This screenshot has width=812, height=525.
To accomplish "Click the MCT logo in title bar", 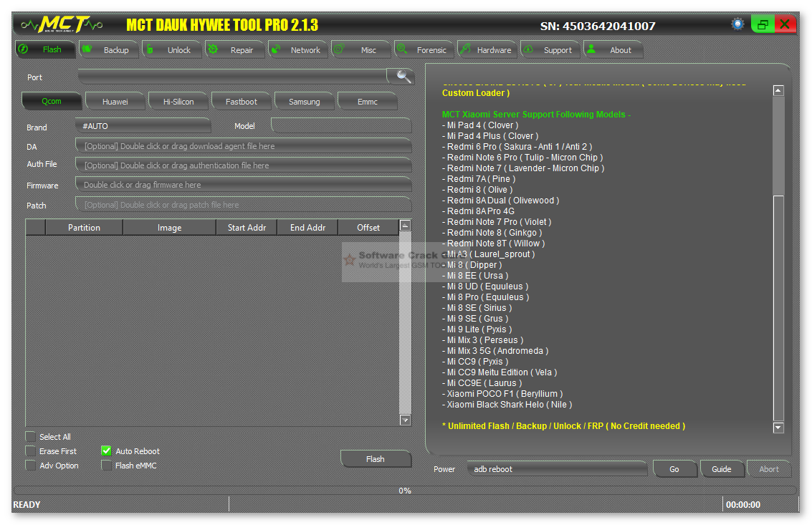I will pyautogui.click(x=62, y=24).
